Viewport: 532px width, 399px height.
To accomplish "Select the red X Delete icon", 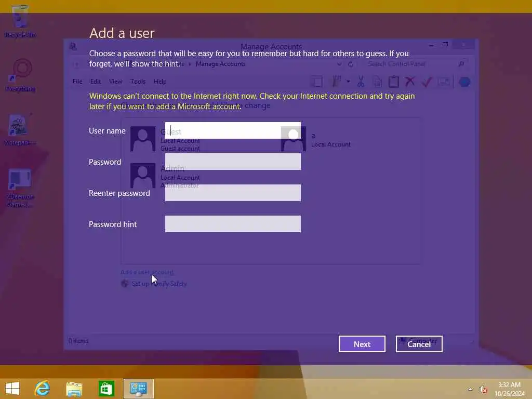I will (x=410, y=82).
